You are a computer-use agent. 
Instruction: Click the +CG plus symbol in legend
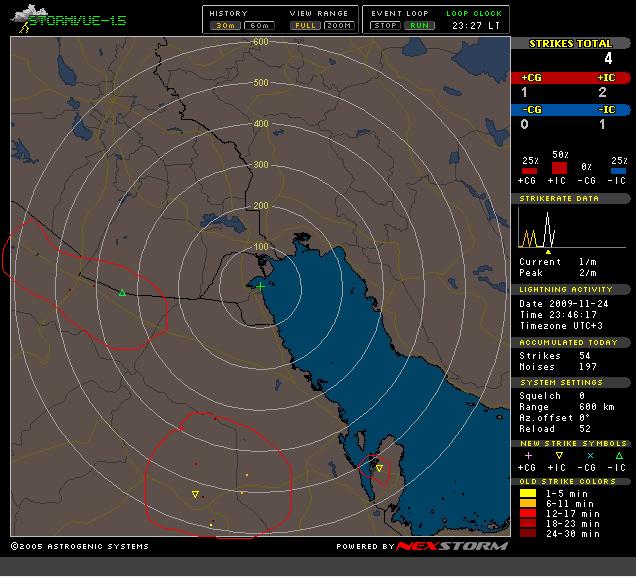tap(527, 455)
